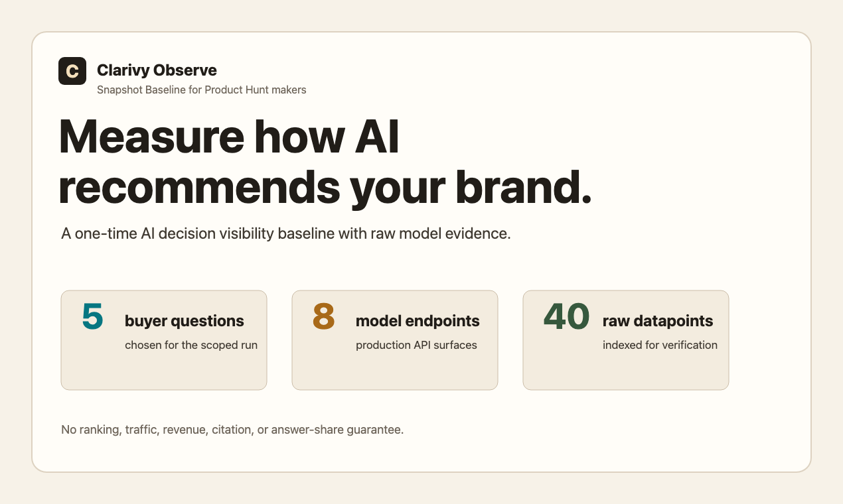Click the green number 40

point(567,316)
